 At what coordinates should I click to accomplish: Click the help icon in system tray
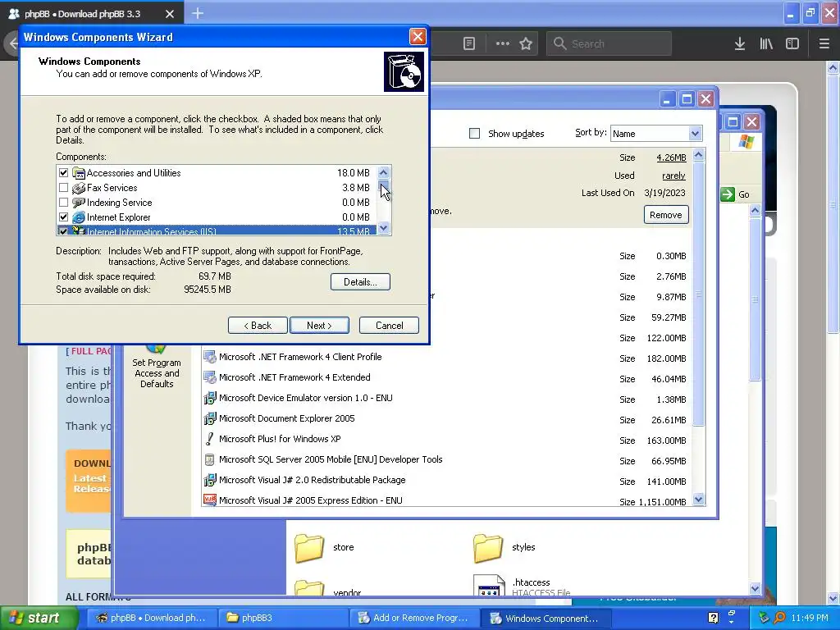(x=714, y=618)
